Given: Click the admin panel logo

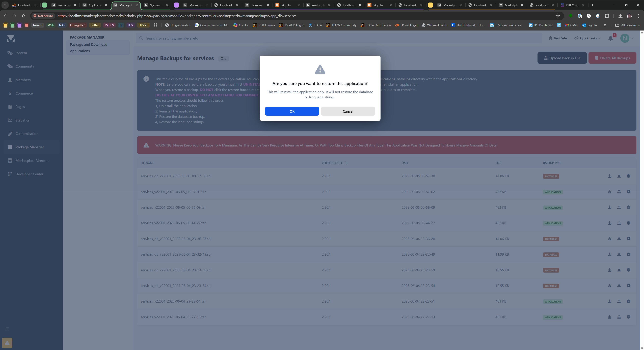Looking at the screenshot, I should tap(11, 39).
